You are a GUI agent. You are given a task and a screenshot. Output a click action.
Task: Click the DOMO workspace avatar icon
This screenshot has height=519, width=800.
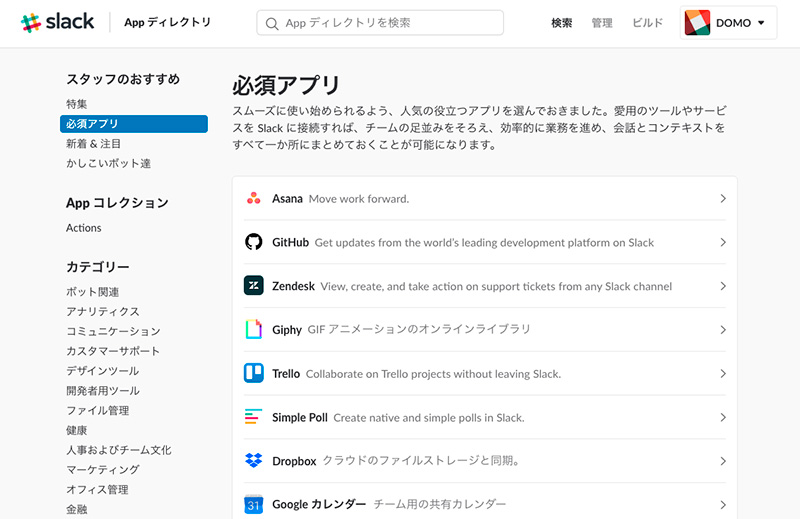697,22
